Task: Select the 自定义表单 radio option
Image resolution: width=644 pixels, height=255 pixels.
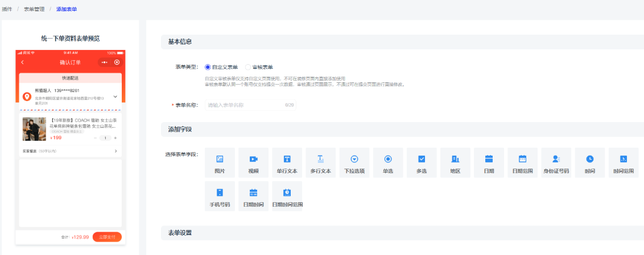Action: [x=208, y=67]
